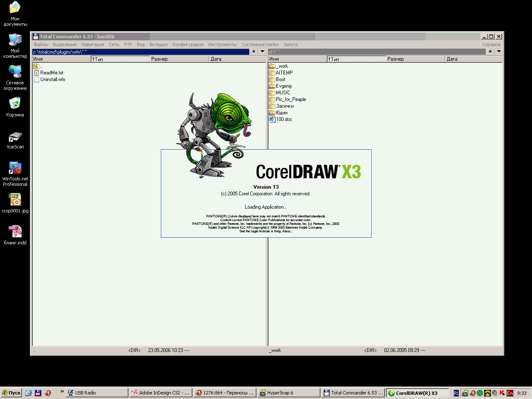This screenshot has height=399, width=532.
Task: Go to parent folder in left panel
Action: [x=38, y=66]
